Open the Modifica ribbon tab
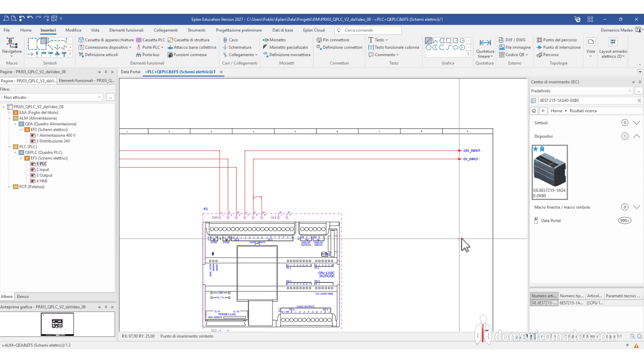This screenshot has height=362, width=644. (x=73, y=30)
